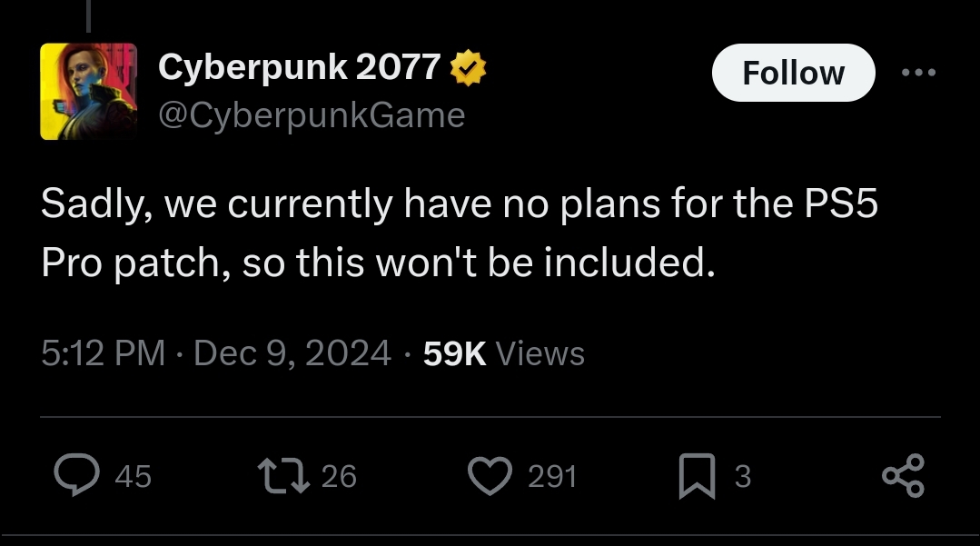Click the gold verified badge
The height and width of the screenshot is (546, 980).
point(469,67)
